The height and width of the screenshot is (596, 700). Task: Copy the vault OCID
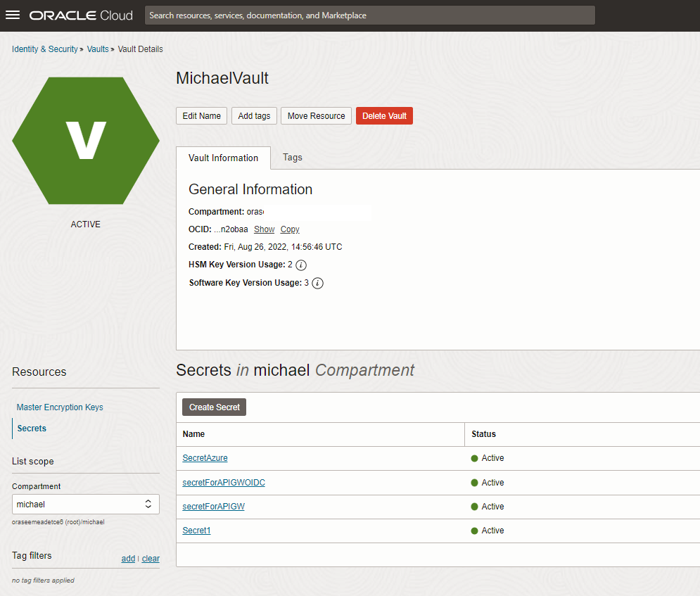tap(290, 229)
